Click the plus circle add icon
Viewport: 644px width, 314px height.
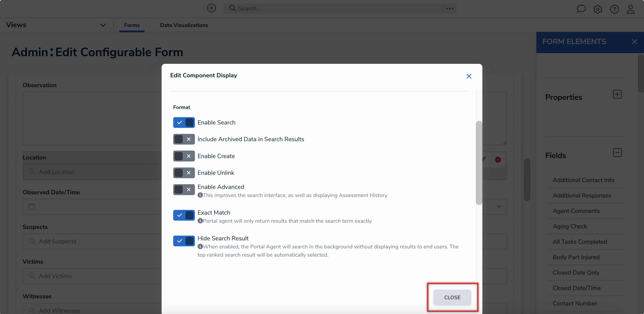point(211,8)
